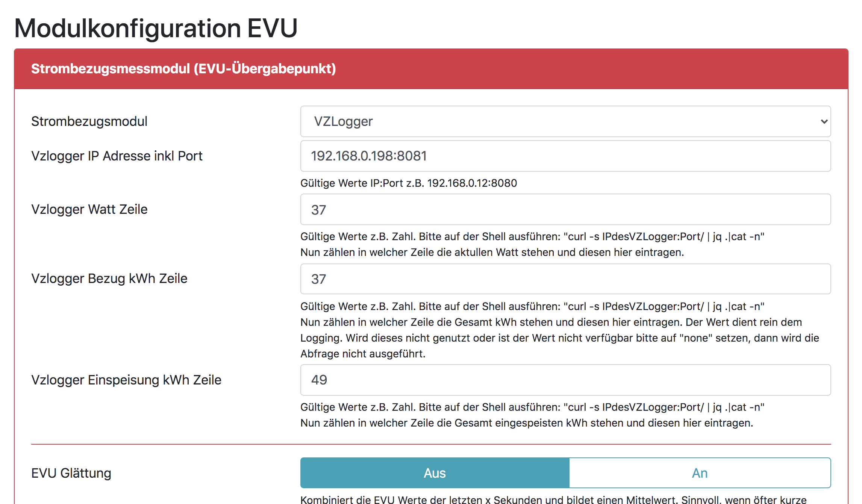Click the Vzlogger Watt Zeile label

pos(89,209)
